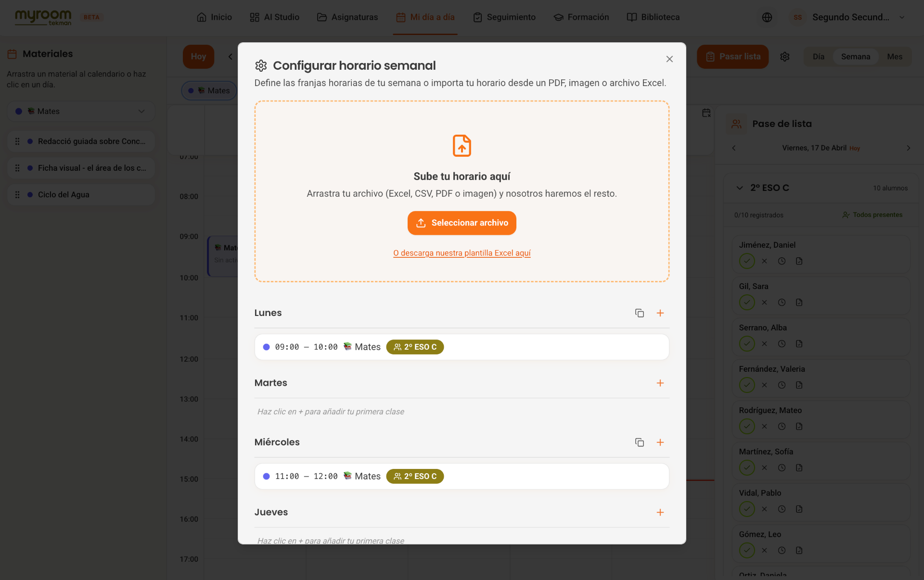This screenshot has height=580, width=924.
Task: Mark Serrano, Alba as late with clock
Action: [782, 344]
